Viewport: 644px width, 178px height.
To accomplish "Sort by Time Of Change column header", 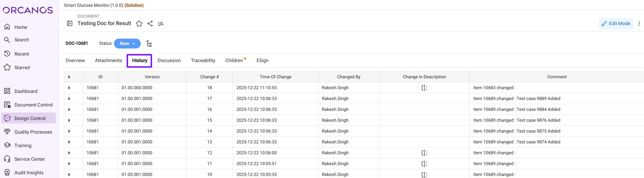I will tap(275, 77).
